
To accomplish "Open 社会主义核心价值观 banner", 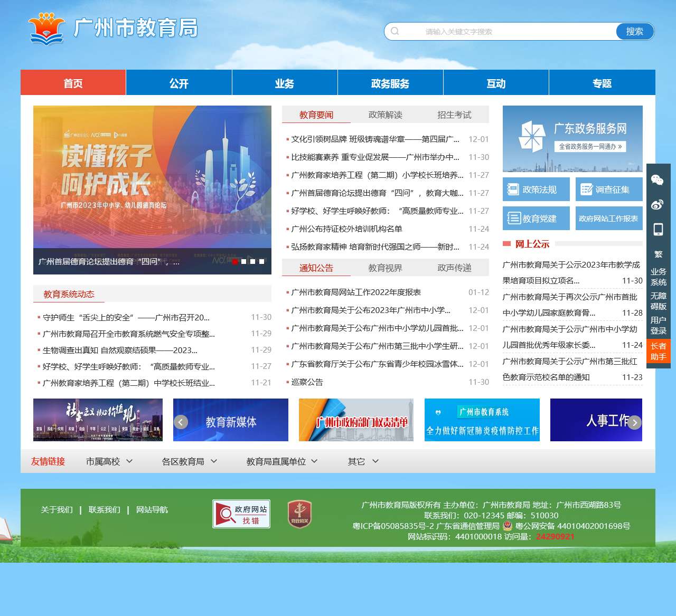I will click(98, 420).
